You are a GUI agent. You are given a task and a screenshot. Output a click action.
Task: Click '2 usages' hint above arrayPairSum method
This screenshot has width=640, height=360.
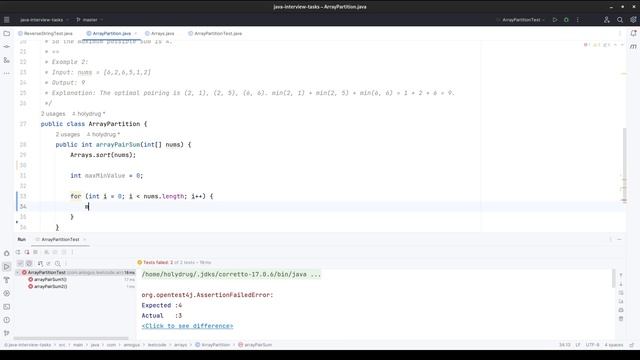[x=68, y=134]
